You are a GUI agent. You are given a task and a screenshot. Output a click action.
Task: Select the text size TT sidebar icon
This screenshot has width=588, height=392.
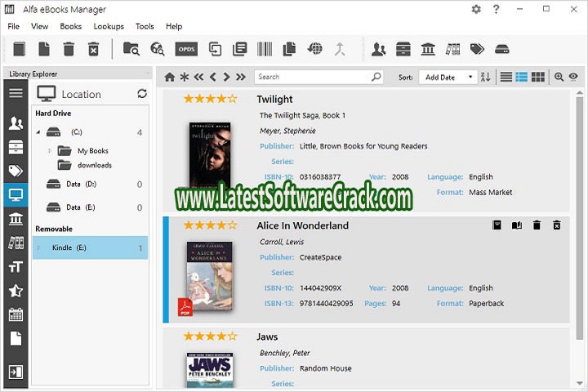point(16,267)
